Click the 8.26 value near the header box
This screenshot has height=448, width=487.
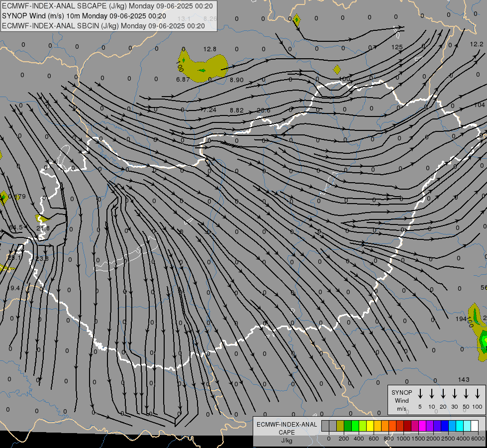[x=210, y=18]
